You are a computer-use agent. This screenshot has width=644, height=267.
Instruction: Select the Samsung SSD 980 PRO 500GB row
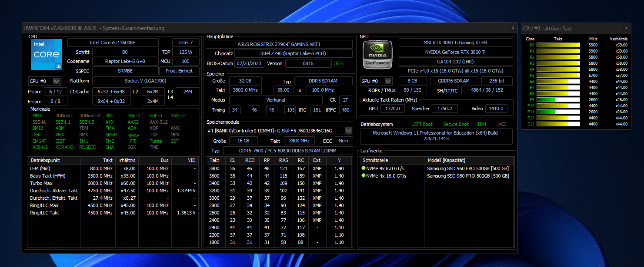[437, 176]
